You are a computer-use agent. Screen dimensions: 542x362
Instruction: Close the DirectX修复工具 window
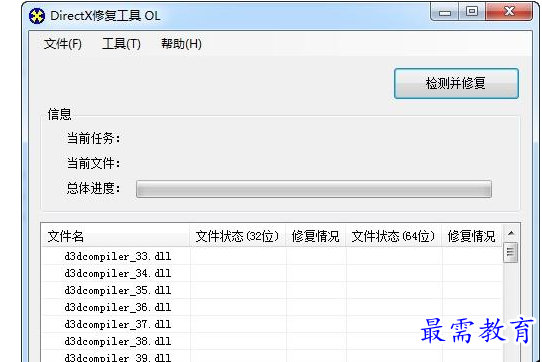pyautogui.click(x=509, y=12)
